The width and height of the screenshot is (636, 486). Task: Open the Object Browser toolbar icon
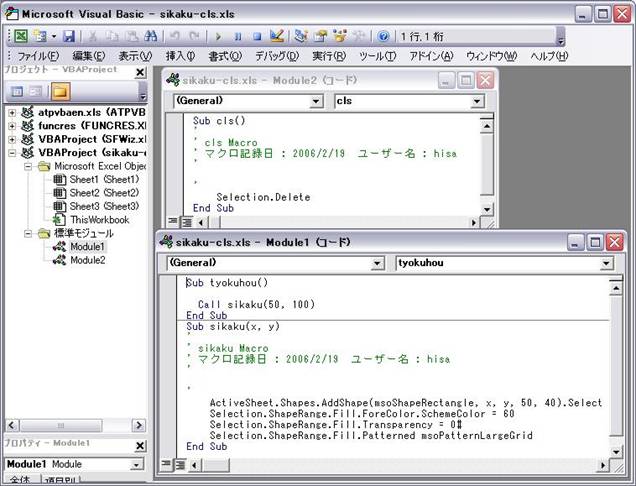coord(339,37)
